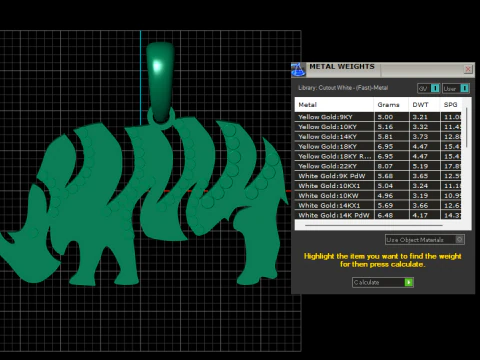Click the Metal Weights scale icon
480x360 pixels.
[x=298, y=69]
